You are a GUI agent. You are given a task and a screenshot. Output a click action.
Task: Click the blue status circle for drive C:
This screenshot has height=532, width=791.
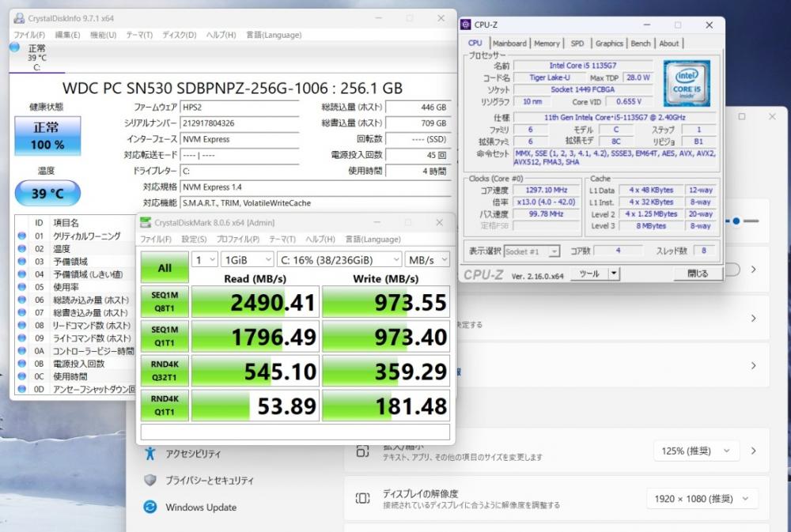(x=14, y=47)
